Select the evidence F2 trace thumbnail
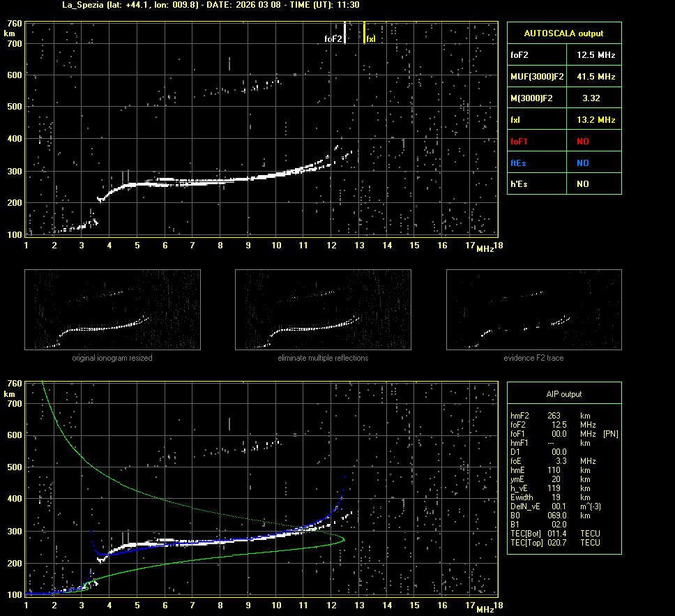This screenshot has height=616, width=675. pos(533,310)
